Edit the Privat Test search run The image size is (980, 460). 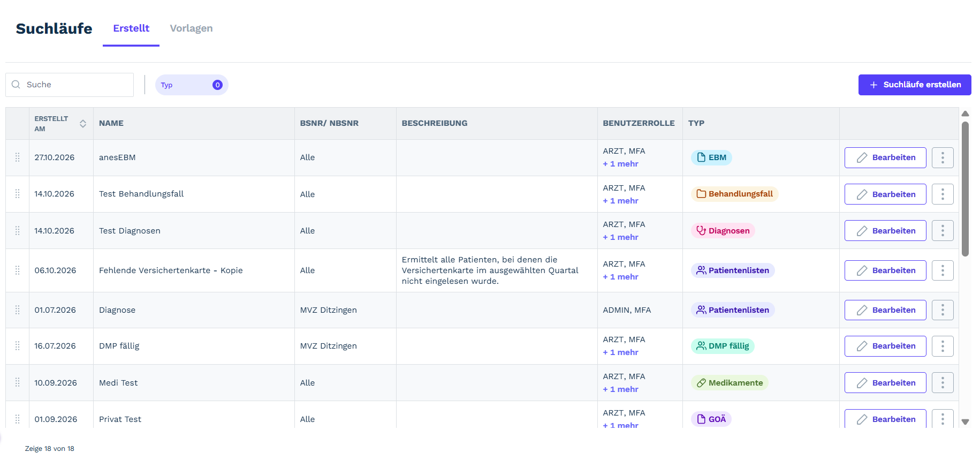click(x=885, y=419)
